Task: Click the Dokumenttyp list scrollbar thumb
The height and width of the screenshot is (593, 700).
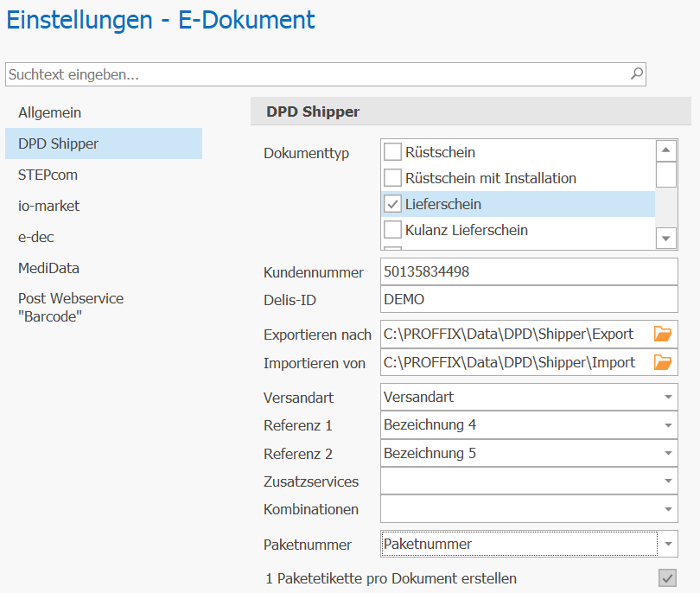Action: point(666,174)
